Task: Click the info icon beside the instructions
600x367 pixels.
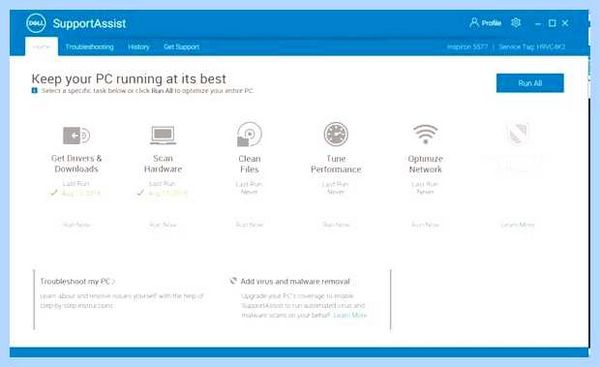Action: pos(34,91)
